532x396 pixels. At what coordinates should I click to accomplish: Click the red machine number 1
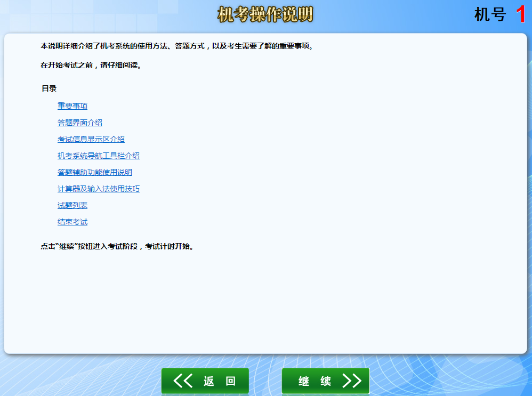pyautogui.click(x=521, y=14)
